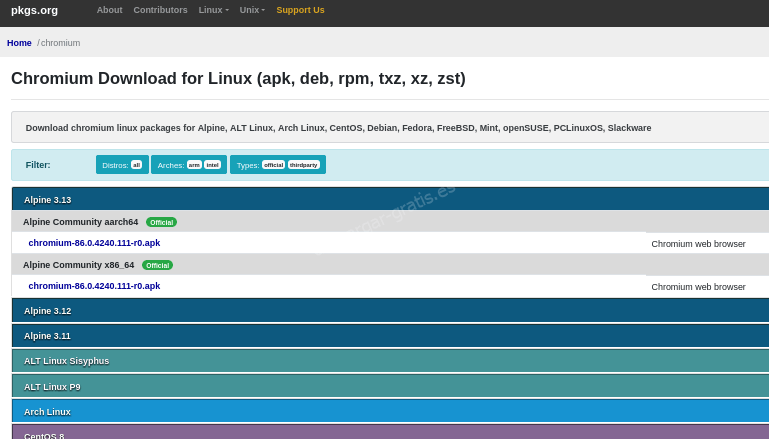This screenshot has height=439, width=769.
Task: Open the Arches filter button
Action: point(189,165)
